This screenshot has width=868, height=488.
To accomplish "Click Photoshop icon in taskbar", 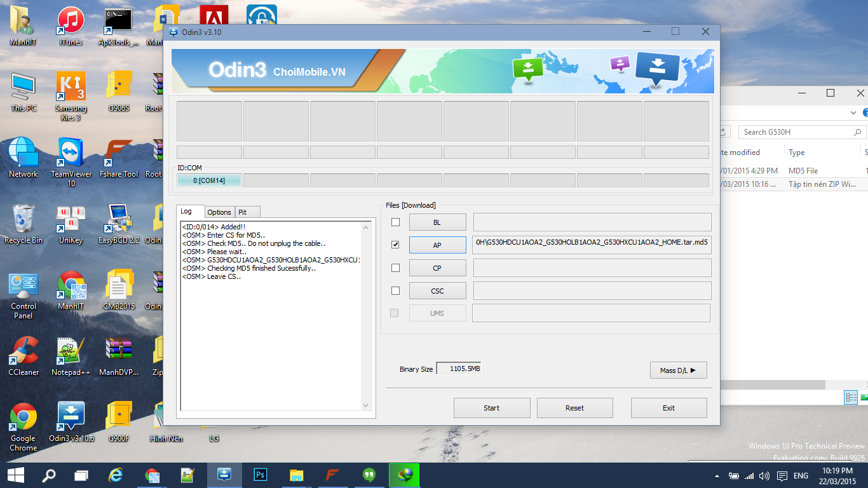I will point(259,475).
